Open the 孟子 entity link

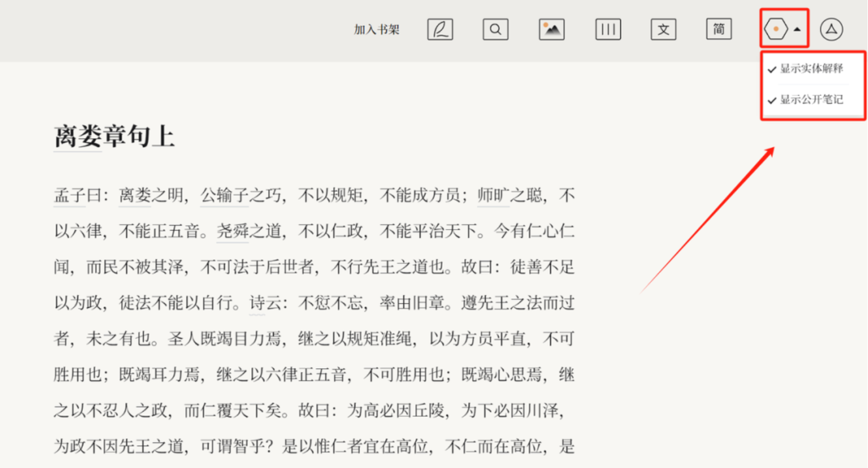coord(69,196)
